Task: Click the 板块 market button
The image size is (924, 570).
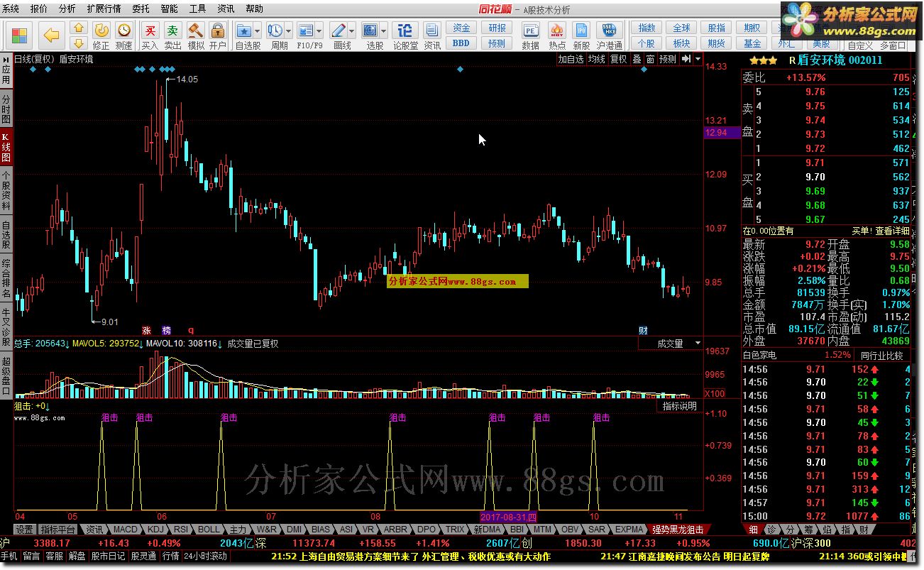Action: [682, 43]
